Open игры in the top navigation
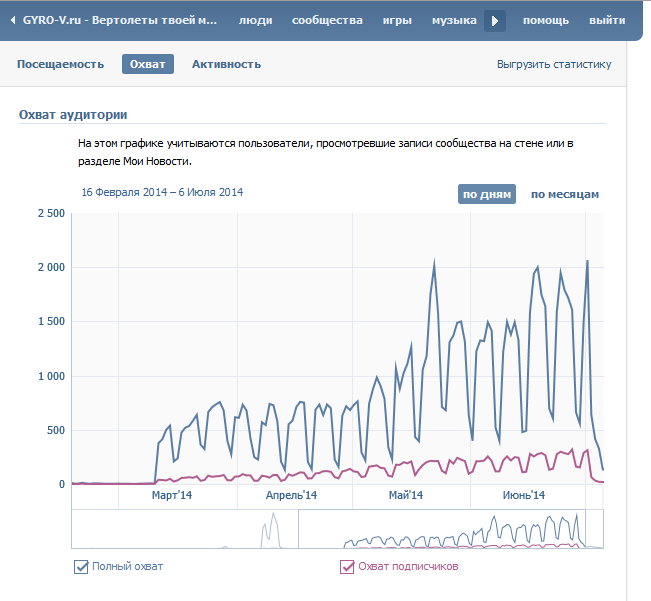Screen dimensions: 651x601 click(x=397, y=20)
